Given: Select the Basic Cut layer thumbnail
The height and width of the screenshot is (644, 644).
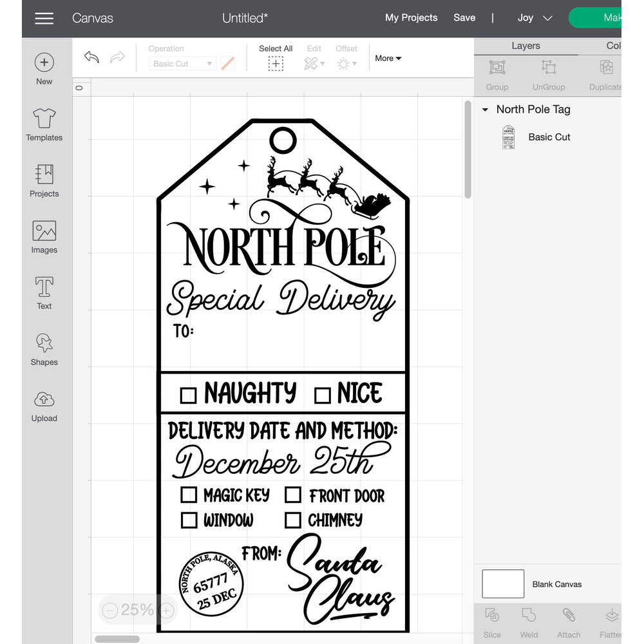Looking at the screenshot, I should 508,137.
